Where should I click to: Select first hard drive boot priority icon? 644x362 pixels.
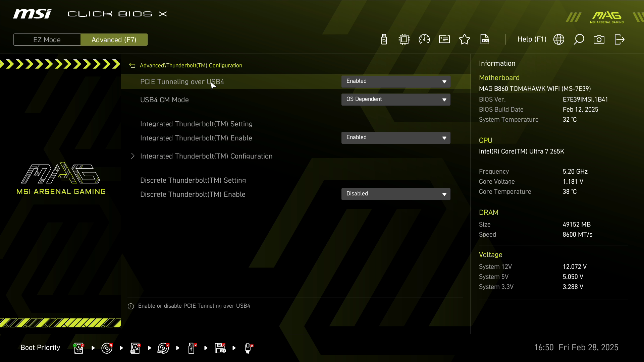pyautogui.click(x=78, y=348)
